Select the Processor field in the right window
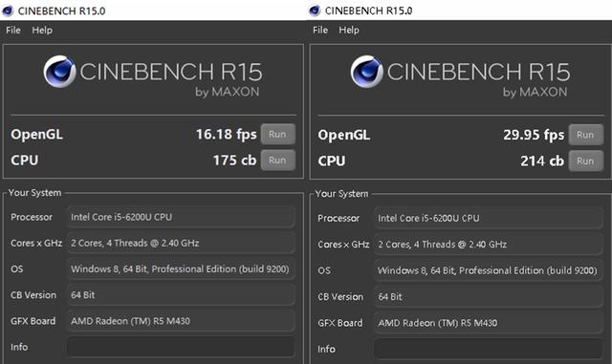Screen dimensions: 612x364 489,218
